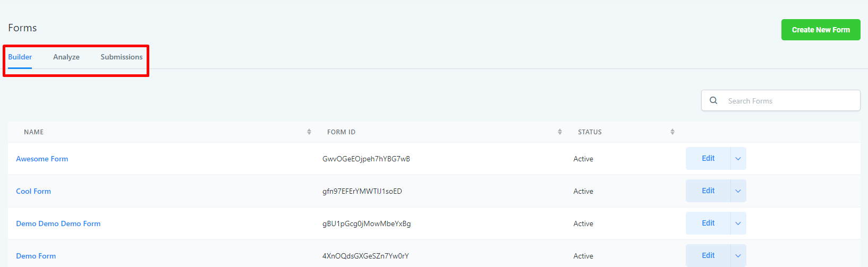Click the Forms page heading
The image size is (868, 267).
pos(22,28)
